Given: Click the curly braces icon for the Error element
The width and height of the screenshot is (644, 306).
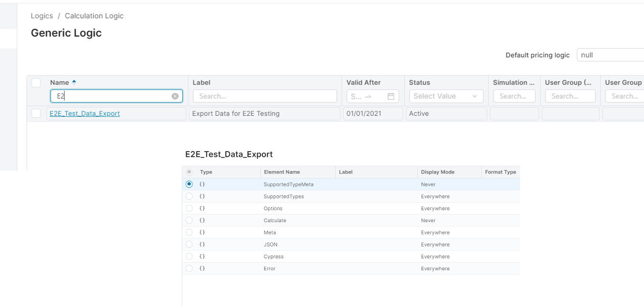Looking at the screenshot, I should coord(202,268).
